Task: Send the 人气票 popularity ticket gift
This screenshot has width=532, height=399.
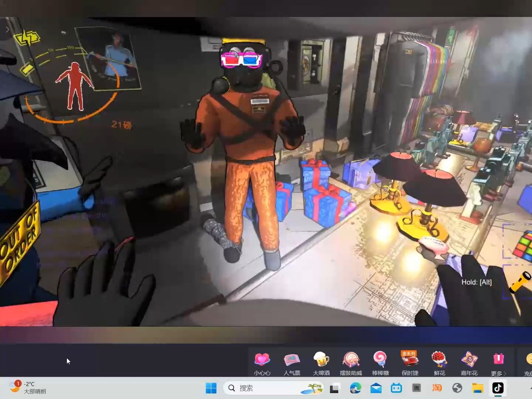Action: (x=291, y=363)
